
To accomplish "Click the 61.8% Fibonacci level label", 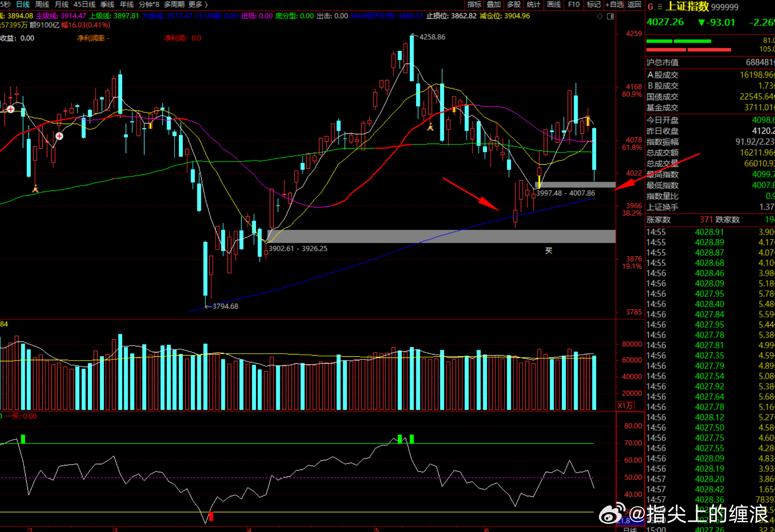I will (x=632, y=147).
